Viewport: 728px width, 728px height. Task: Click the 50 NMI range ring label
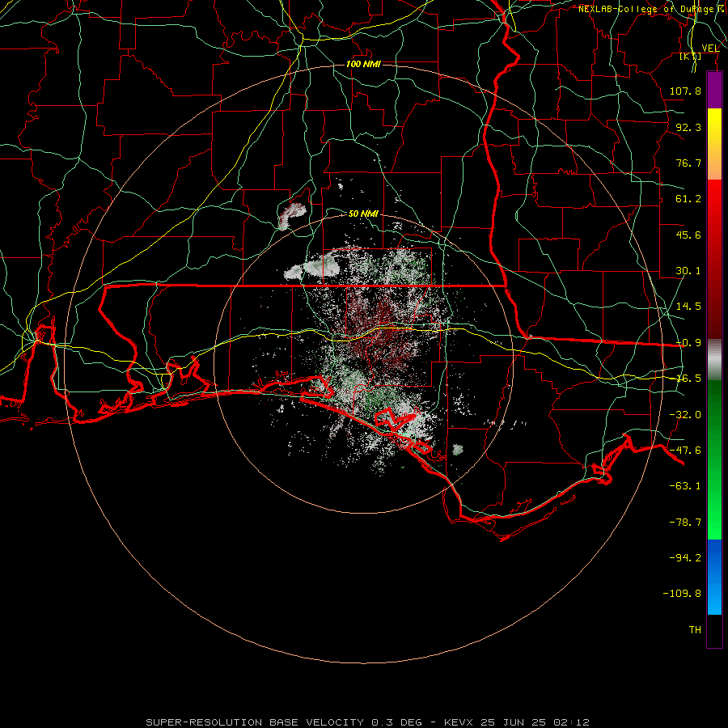pyautogui.click(x=363, y=214)
